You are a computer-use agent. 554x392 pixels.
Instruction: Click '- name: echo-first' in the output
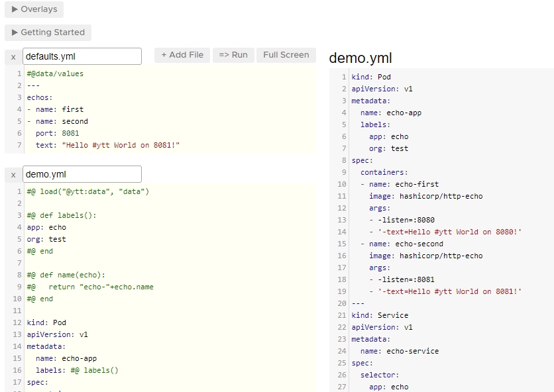400,184
